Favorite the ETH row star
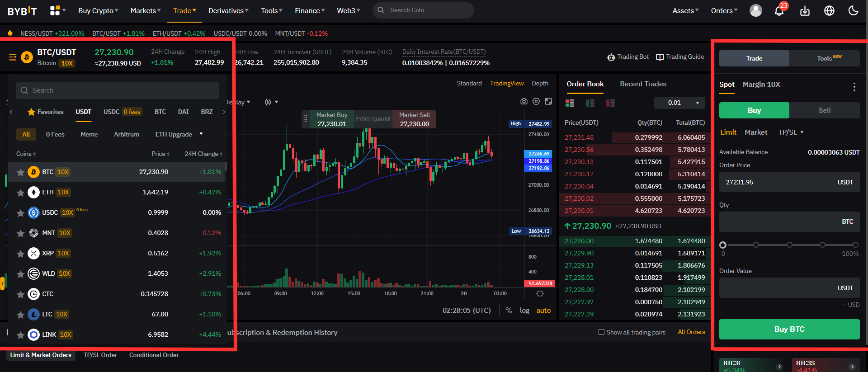This screenshot has height=372, width=868. [20, 193]
